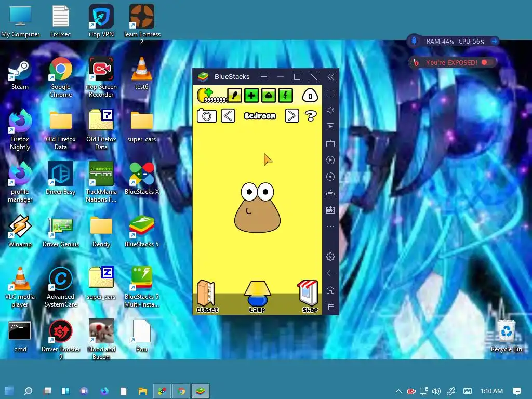The width and height of the screenshot is (532, 399).
Task: Tap the fun status icon in Pou
Action: pyautogui.click(x=269, y=96)
